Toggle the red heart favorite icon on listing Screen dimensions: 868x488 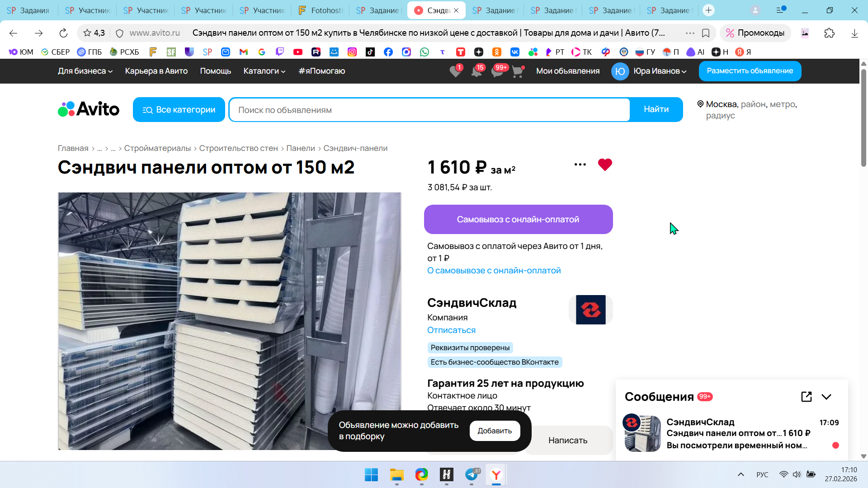point(604,165)
